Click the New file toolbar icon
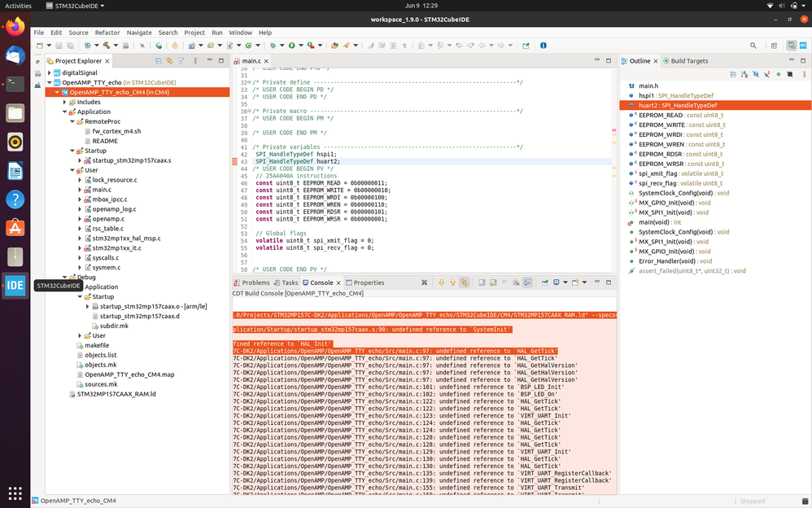This screenshot has height=508, width=812. coord(39,46)
